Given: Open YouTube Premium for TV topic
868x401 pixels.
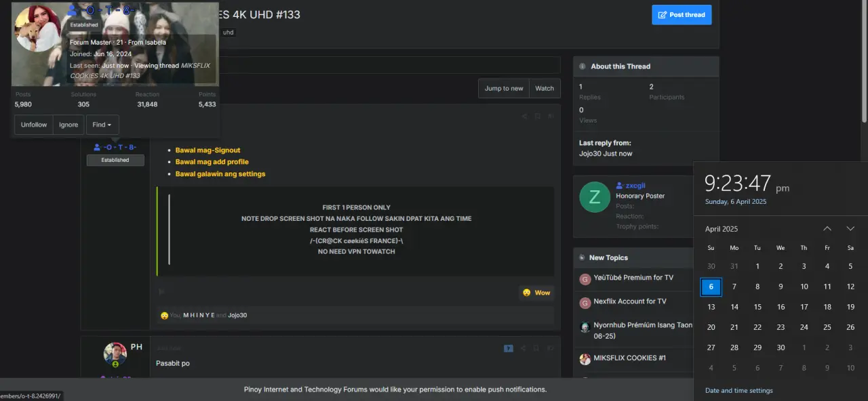Looking at the screenshot, I should [633, 278].
